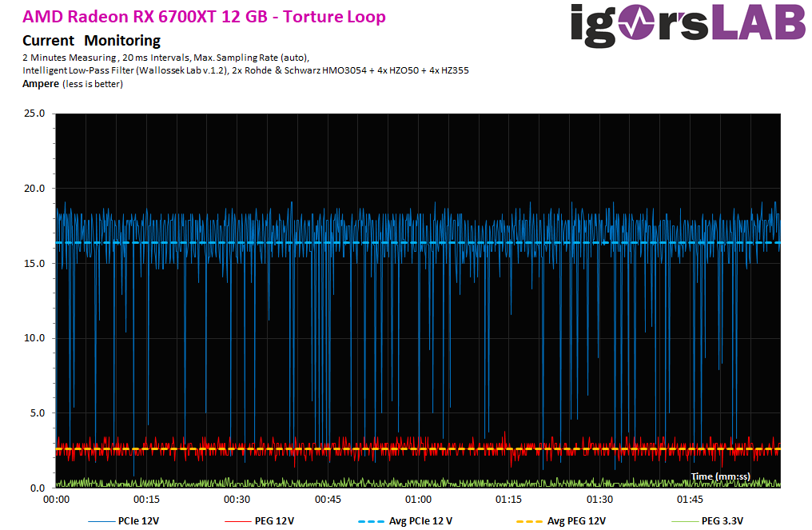Click the '2 Minutes Measuring, 20 ms Intervals' description line
Viewport: 812px width, 530px height.
point(165,58)
